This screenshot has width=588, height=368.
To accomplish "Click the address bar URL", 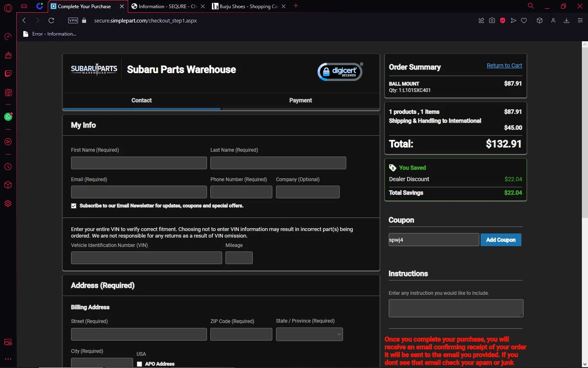I will (145, 20).
